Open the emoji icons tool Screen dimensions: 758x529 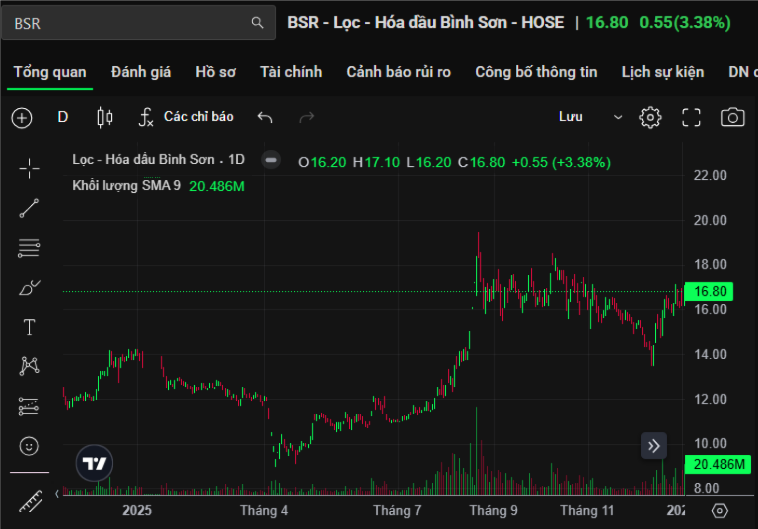[x=30, y=445]
